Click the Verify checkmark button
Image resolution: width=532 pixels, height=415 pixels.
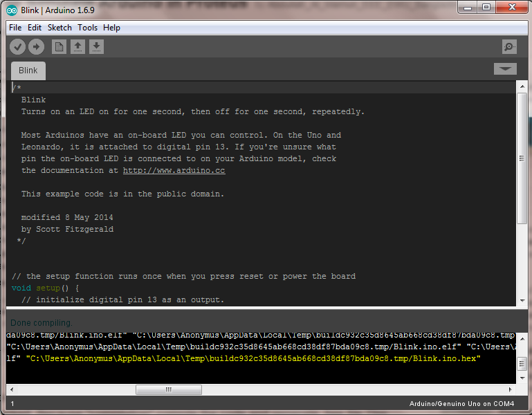18,46
